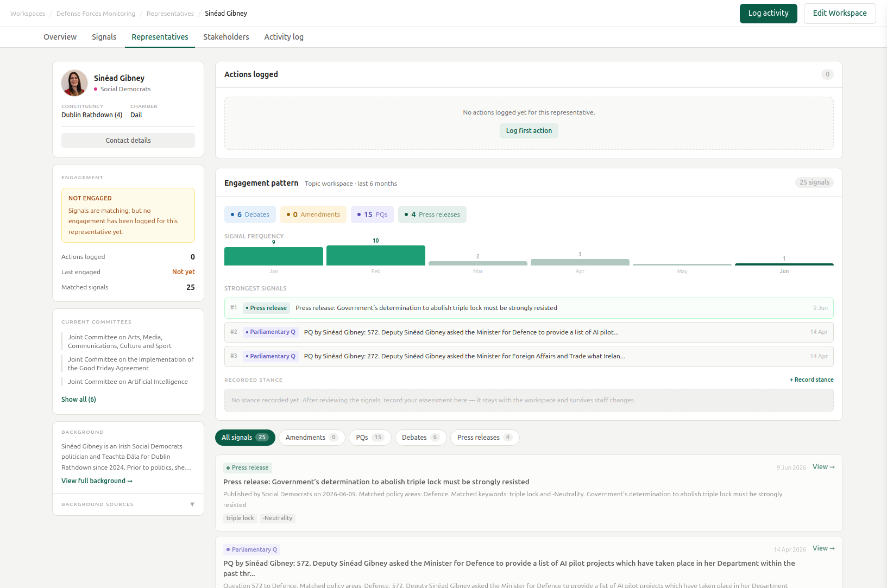Click the NOT ENGAGED status notice

point(128,215)
